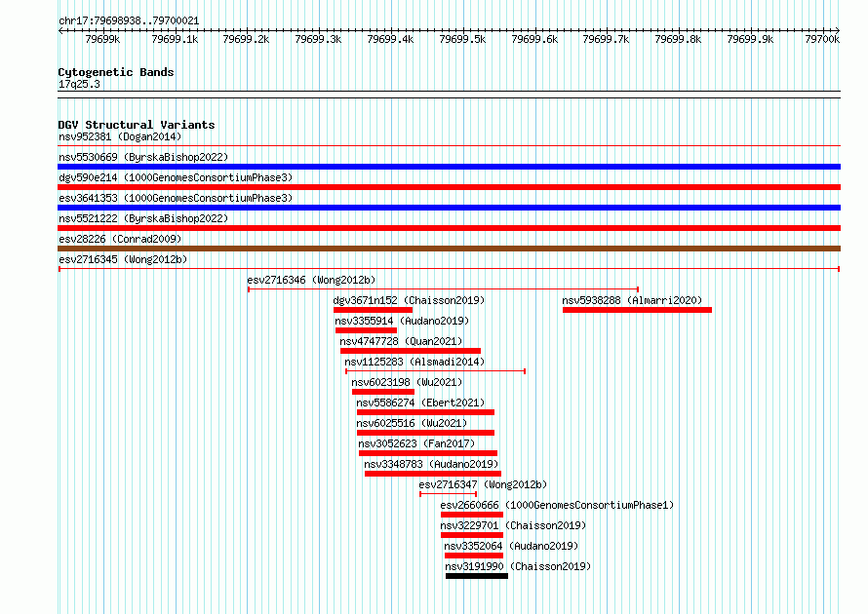
Task: Click esv3641353 (1000GenomesConsortiumPhase3) label
Action: pyautogui.click(x=176, y=198)
